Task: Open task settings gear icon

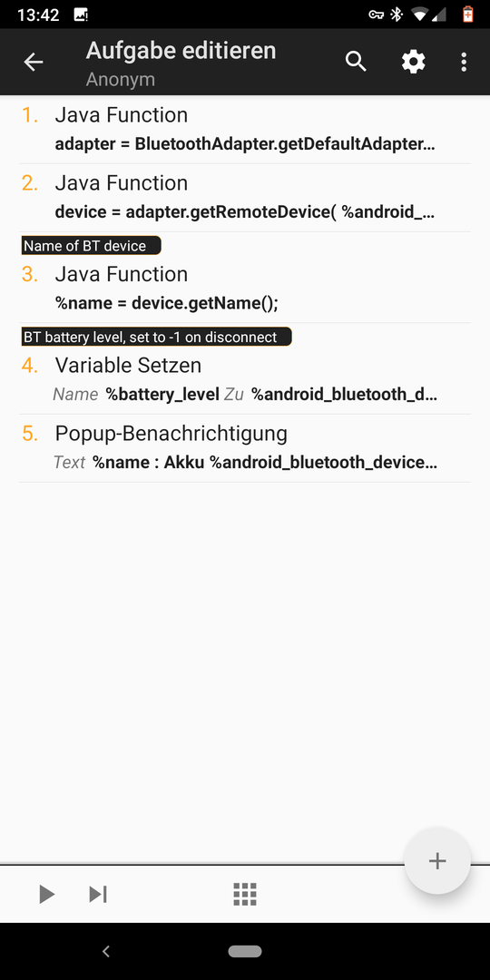Action: pyautogui.click(x=413, y=62)
